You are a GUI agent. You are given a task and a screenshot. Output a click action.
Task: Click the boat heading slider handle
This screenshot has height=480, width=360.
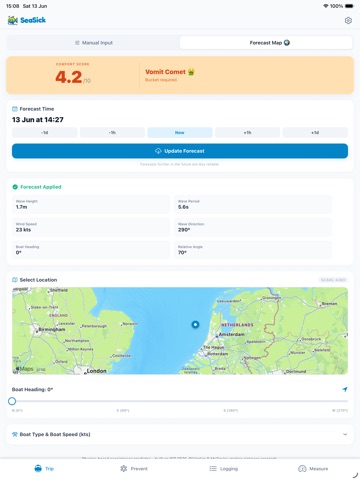12,401
